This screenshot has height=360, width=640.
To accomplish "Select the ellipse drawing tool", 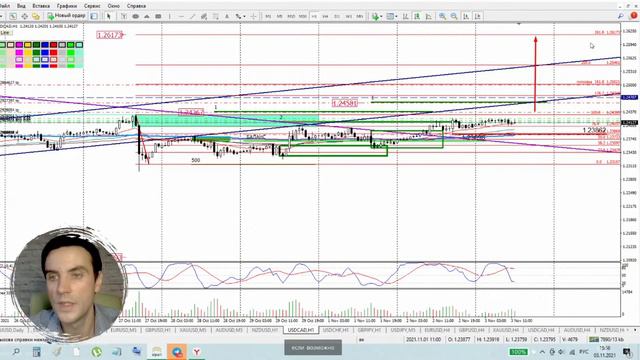I will tap(136, 16).
